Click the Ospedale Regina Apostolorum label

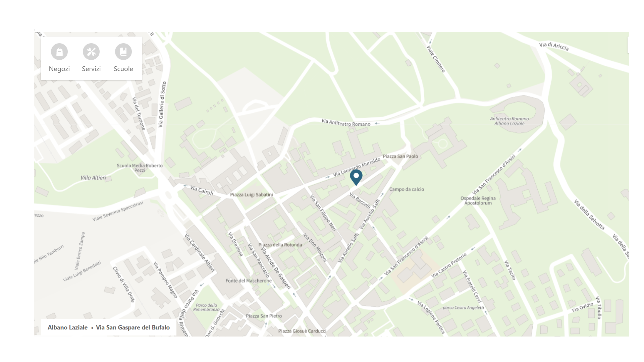478,201
